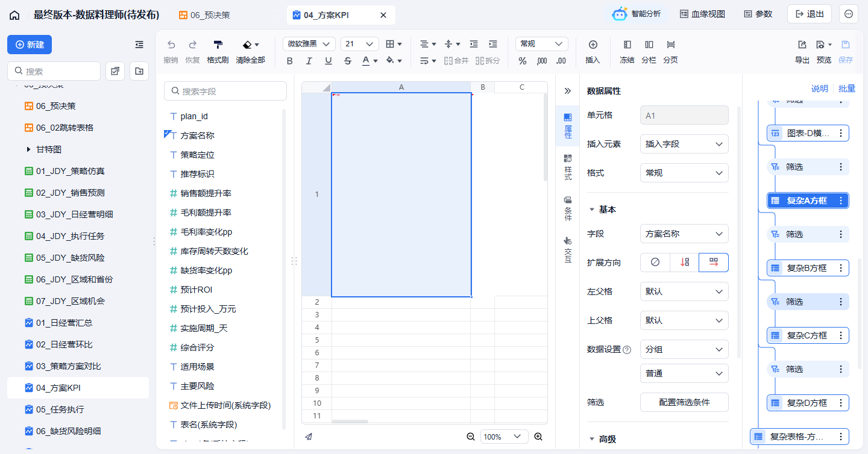Screen dimensions: 868x454
Task: Open the 数据设置 dropdown showing 分组
Action: click(x=684, y=349)
